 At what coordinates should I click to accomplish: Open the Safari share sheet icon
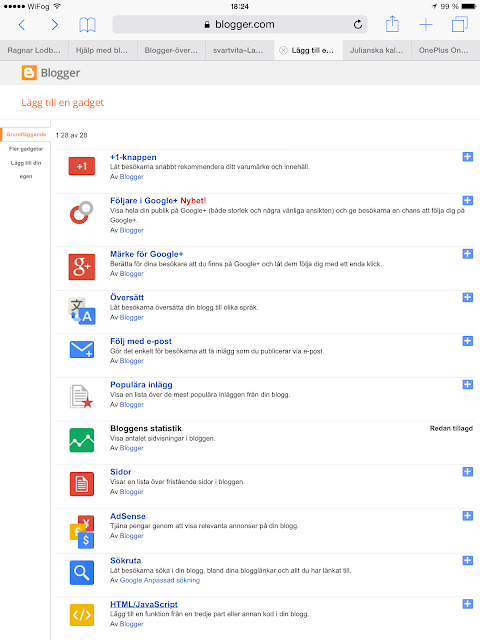(x=392, y=24)
